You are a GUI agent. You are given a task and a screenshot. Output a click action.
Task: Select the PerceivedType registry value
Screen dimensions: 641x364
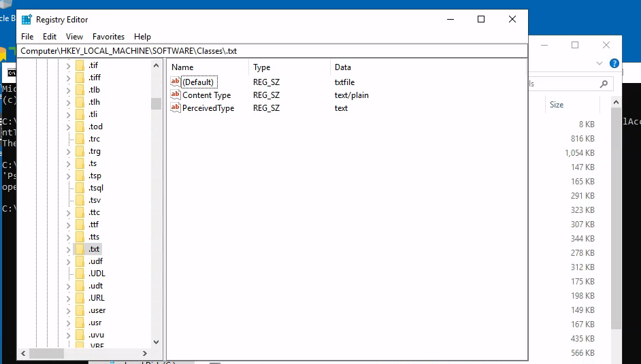pyautogui.click(x=208, y=108)
